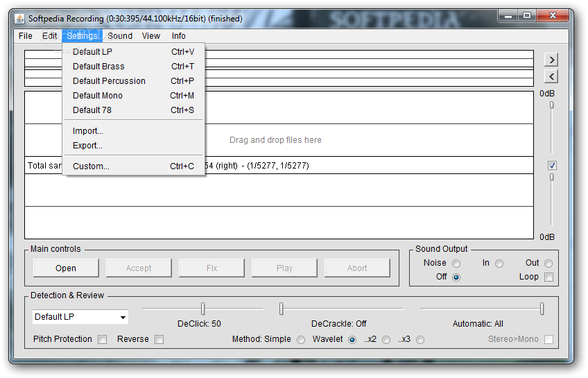Select the ..x3 method radio
This screenshot has width=588, height=378.
tap(420, 340)
